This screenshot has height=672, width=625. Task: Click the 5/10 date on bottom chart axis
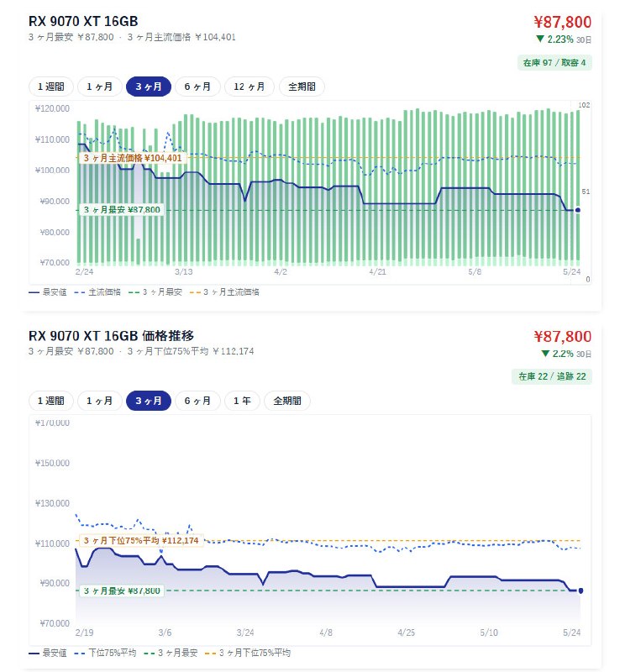pyautogui.click(x=489, y=633)
